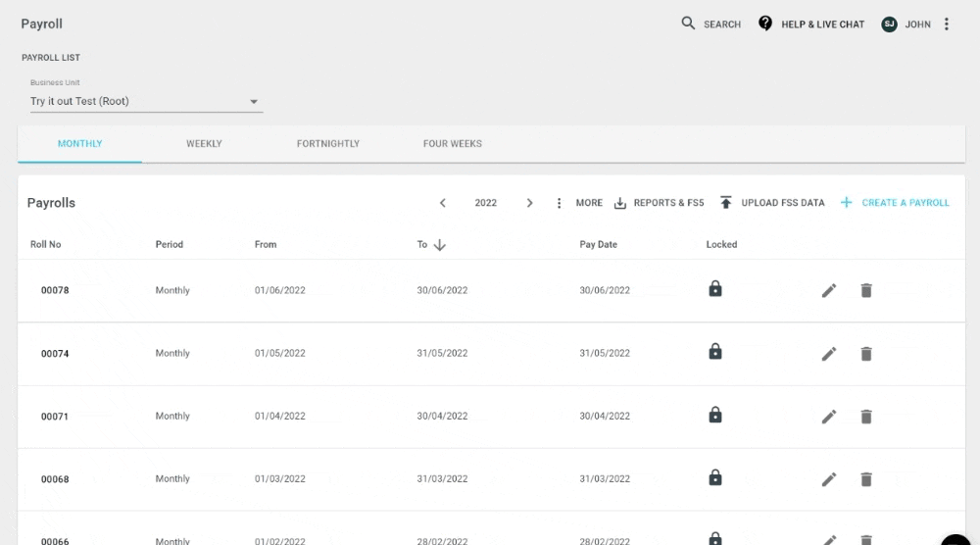The height and width of the screenshot is (545, 980).
Task: Click From date 01/05/2022
Action: click(x=280, y=353)
